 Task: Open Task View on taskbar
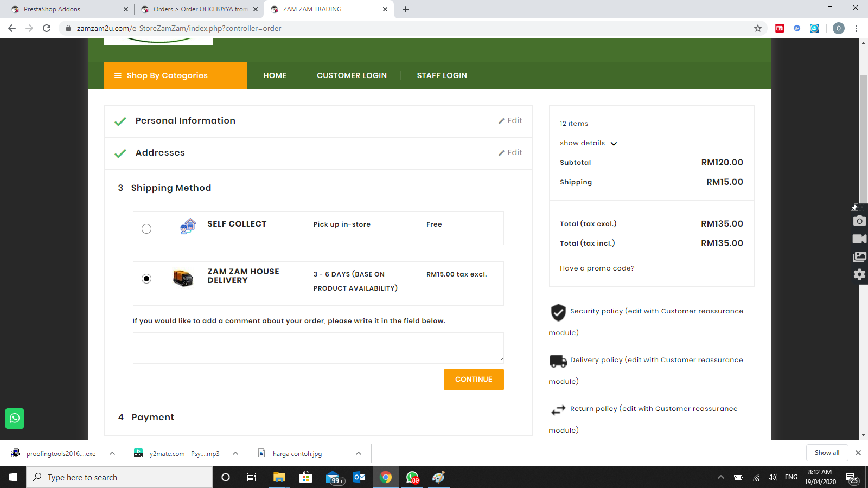(252, 477)
